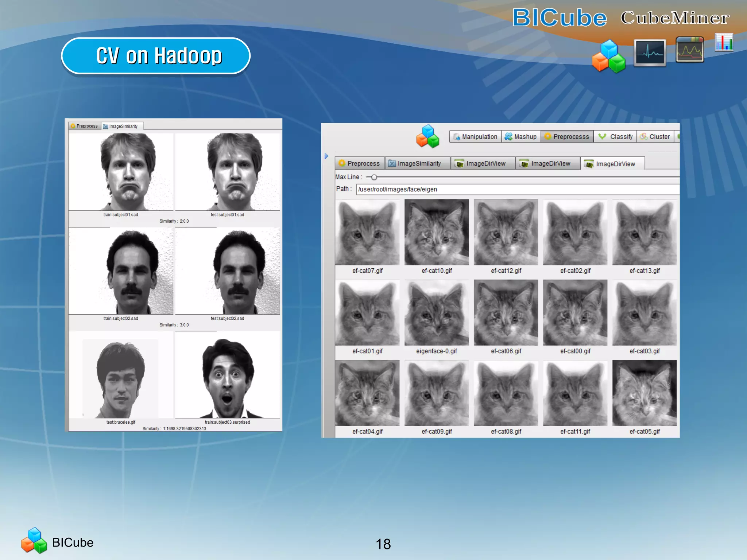747x560 pixels.
Task: Click the test:subject02.sad face image
Action: click(228, 271)
